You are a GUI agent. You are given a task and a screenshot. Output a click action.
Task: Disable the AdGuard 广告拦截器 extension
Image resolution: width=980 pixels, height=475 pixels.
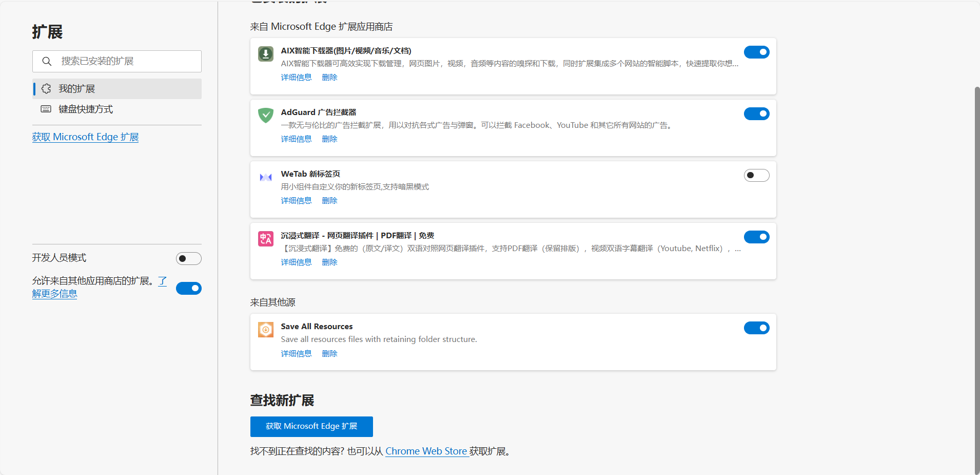757,113
